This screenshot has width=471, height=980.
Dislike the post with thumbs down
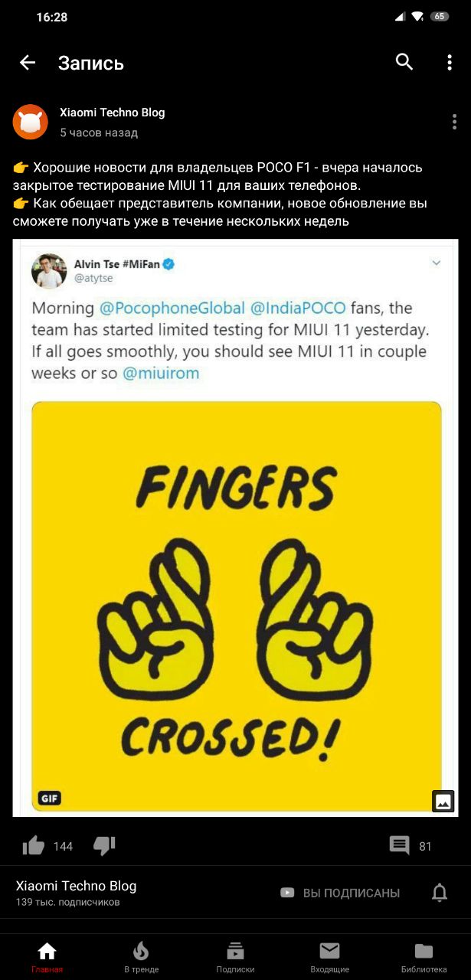(x=104, y=845)
